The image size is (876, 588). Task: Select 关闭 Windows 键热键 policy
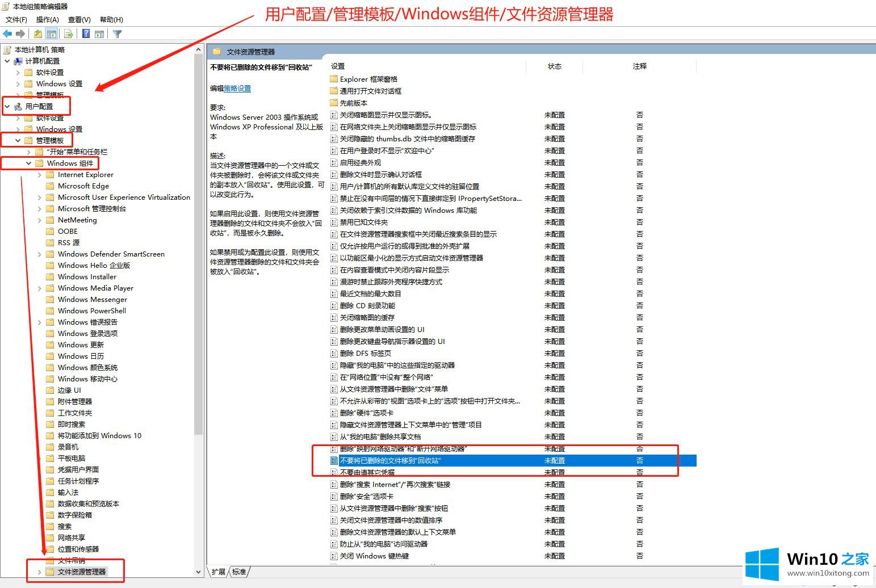point(374,556)
